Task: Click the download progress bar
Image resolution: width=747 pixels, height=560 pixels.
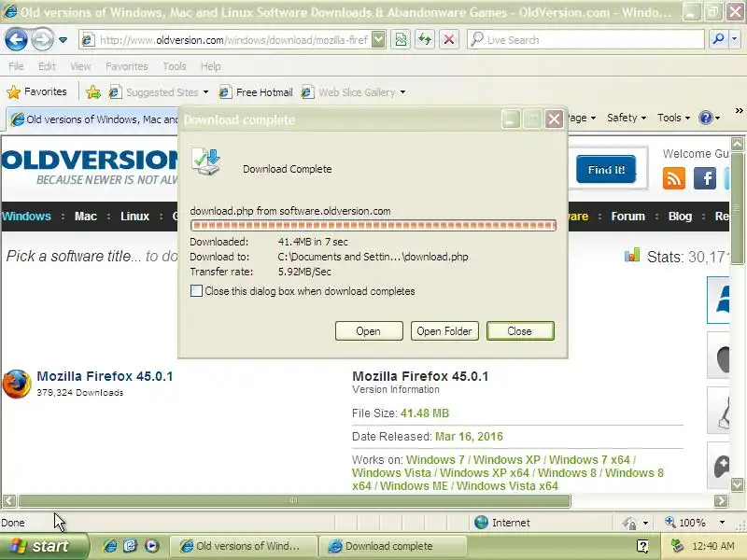Action: [x=373, y=225]
